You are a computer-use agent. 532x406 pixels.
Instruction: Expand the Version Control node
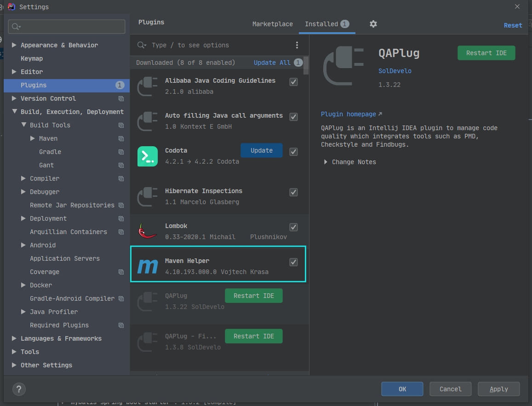[14, 98]
